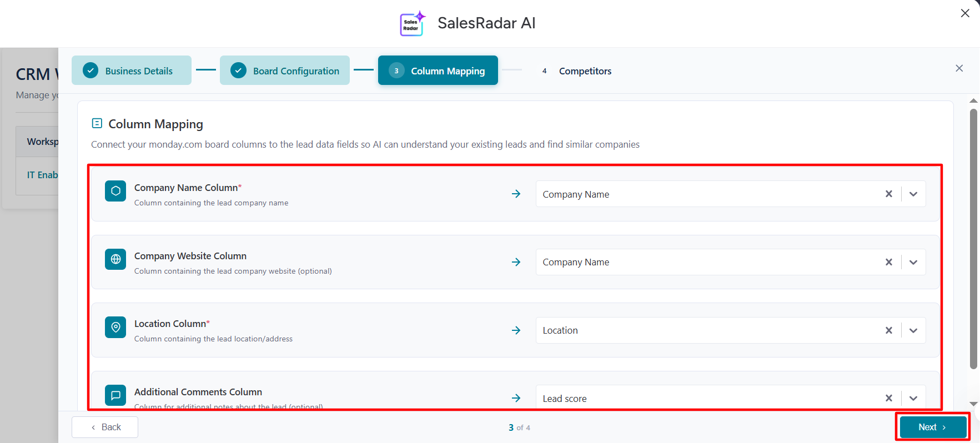Clear the Location Column selection
The width and height of the screenshot is (980, 443).
(x=889, y=330)
